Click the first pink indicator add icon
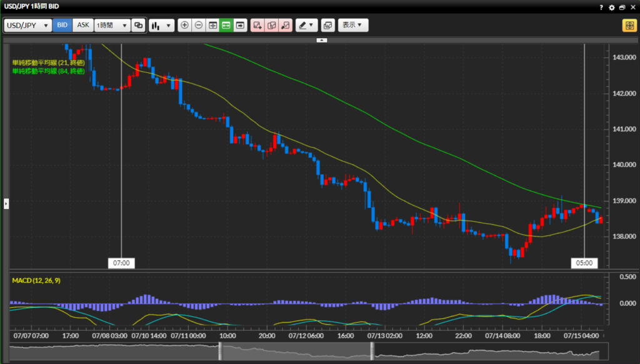This screenshot has height=364, width=640. (x=257, y=26)
